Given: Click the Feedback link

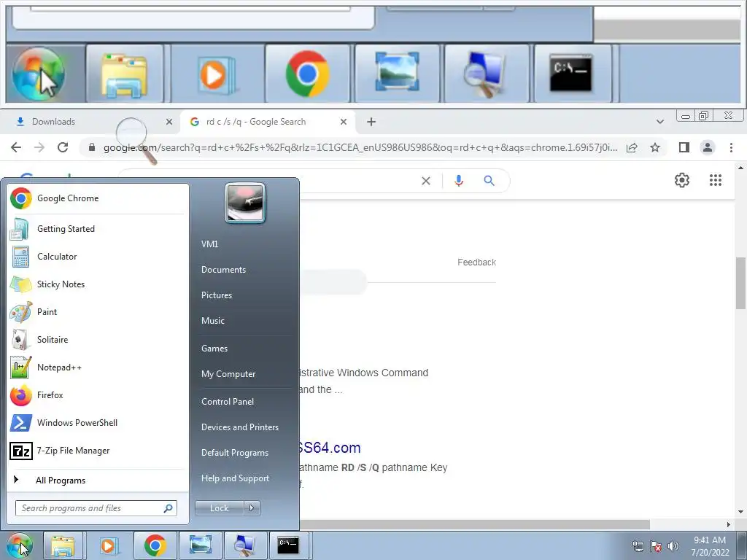Looking at the screenshot, I should coord(476,262).
